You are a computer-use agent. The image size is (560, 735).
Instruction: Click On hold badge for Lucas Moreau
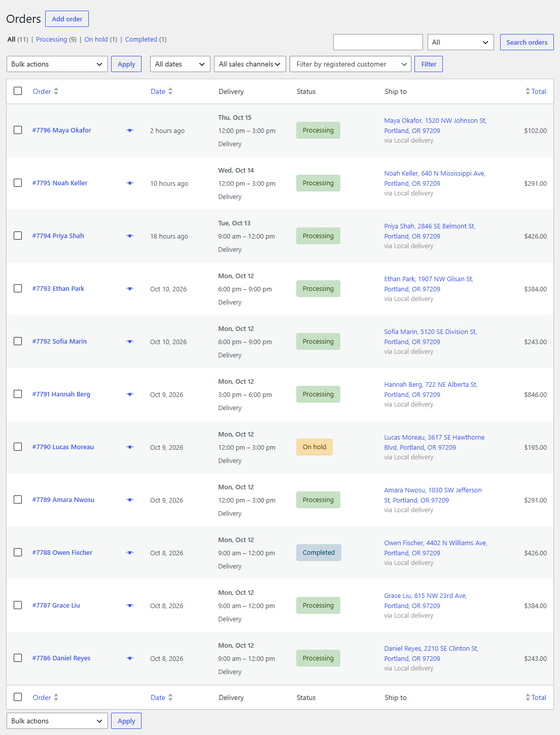tap(314, 447)
